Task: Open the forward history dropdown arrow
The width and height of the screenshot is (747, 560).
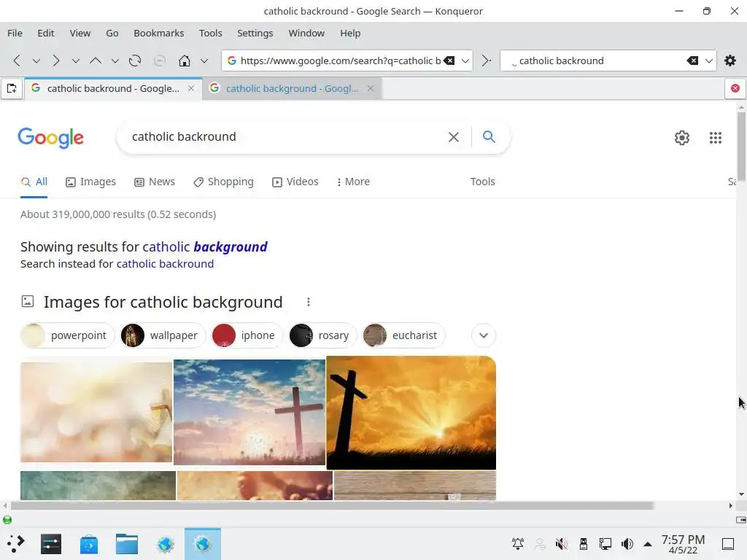Action: [x=76, y=61]
